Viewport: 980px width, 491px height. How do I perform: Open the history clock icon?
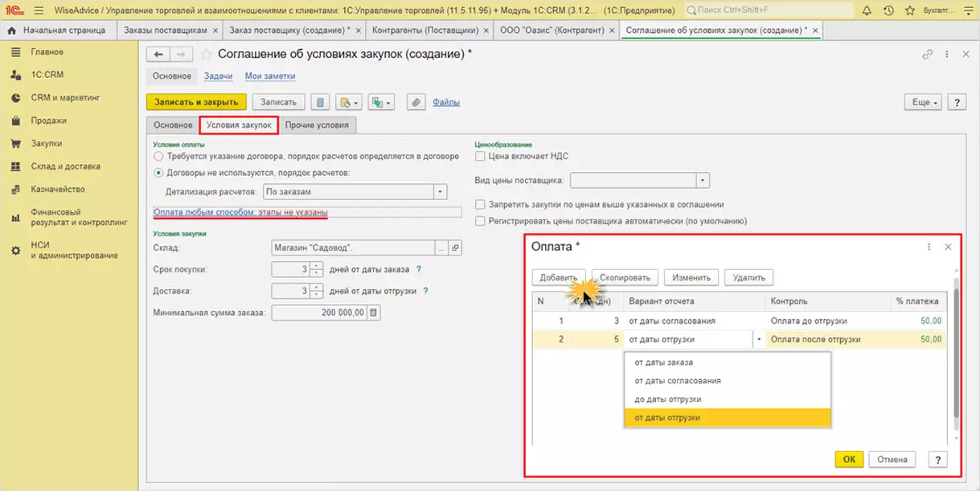889,10
